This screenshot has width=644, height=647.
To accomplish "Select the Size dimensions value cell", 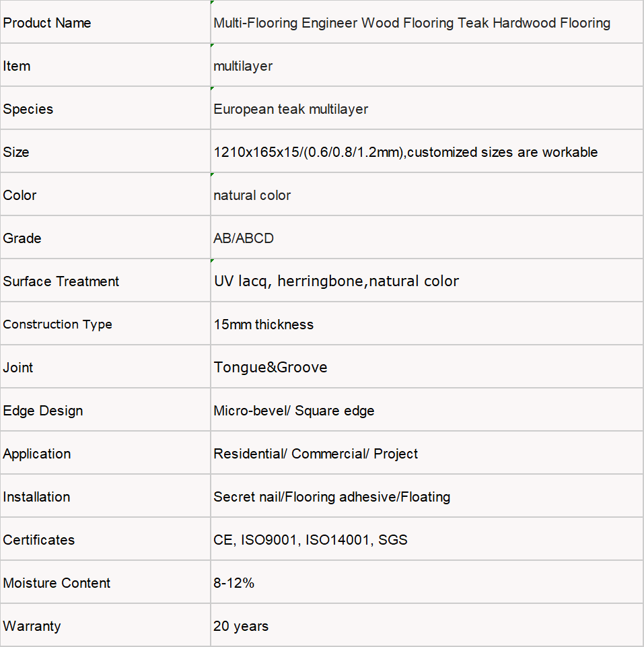I will pyautogui.click(x=427, y=151).
